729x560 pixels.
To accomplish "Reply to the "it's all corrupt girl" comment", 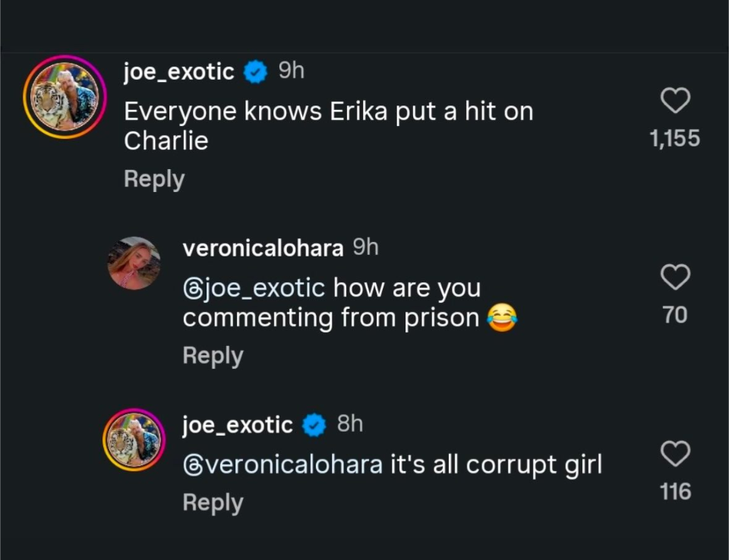I will click(x=213, y=502).
